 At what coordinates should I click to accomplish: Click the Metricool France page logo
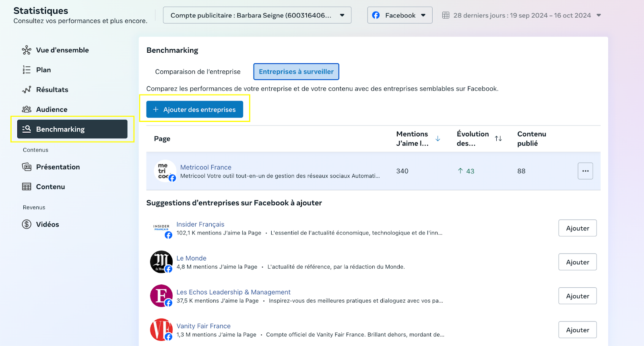point(165,171)
